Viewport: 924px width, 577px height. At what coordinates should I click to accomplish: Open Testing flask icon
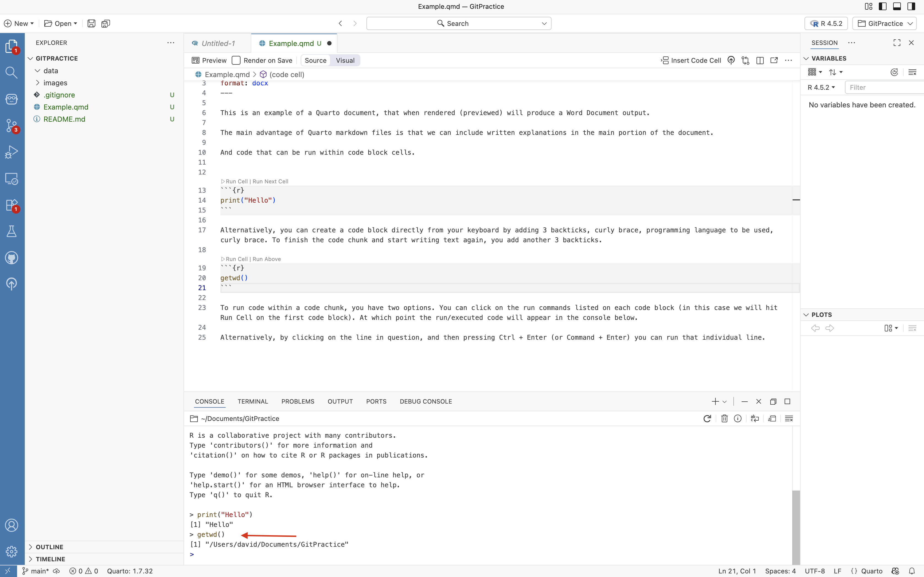pyautogui.click(x=12, y=231)
